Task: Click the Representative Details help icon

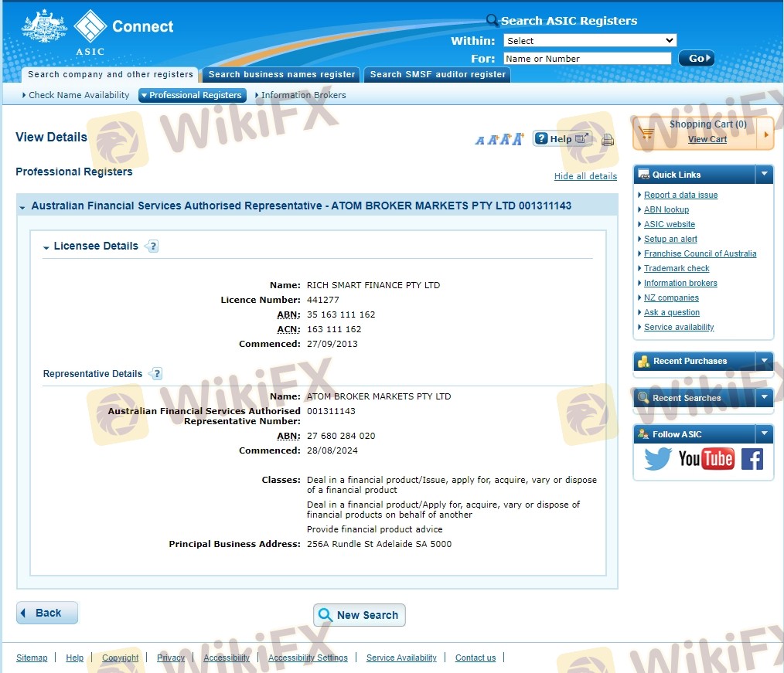Action: tap(156, 374)
